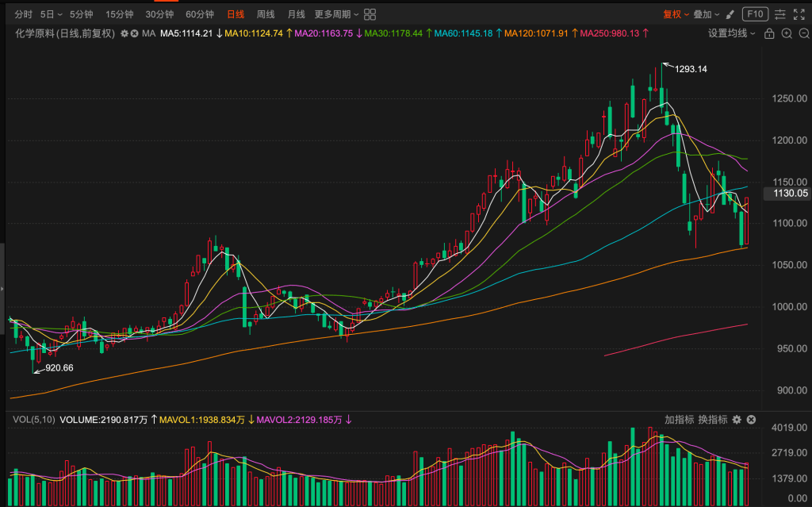
Task: Expand the 复权 adjustment dropdown
Action: (x=676, y=14)
